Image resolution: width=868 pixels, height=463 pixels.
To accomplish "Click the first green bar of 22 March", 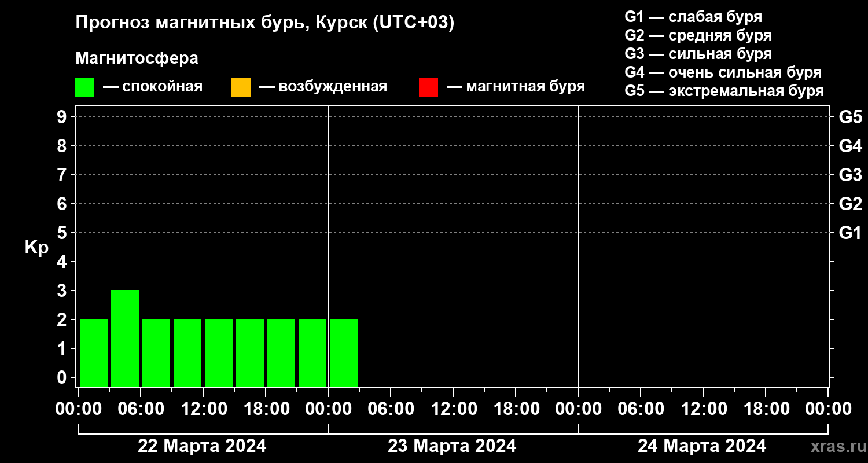I will point(94,352).
